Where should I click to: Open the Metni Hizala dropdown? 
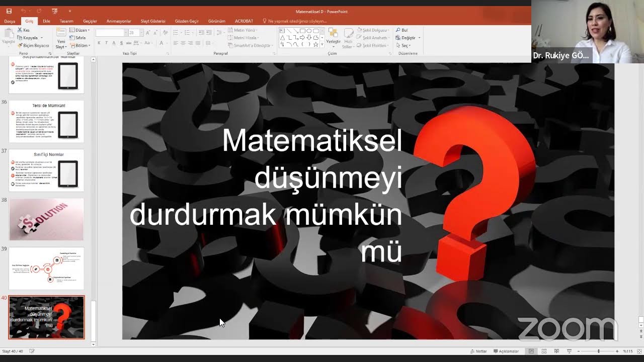tap(245, 38)
